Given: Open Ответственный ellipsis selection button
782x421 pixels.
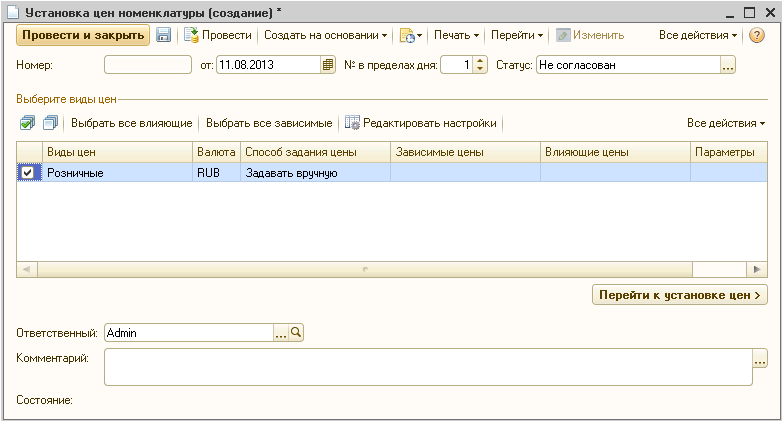Looking at the screenshot, I should (281, 333).
